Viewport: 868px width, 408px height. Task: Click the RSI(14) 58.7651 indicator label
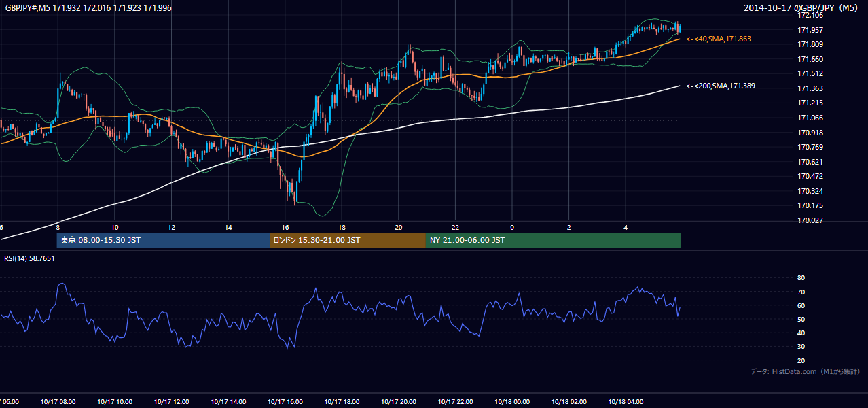pyautogui.click(x=30, y=258)
